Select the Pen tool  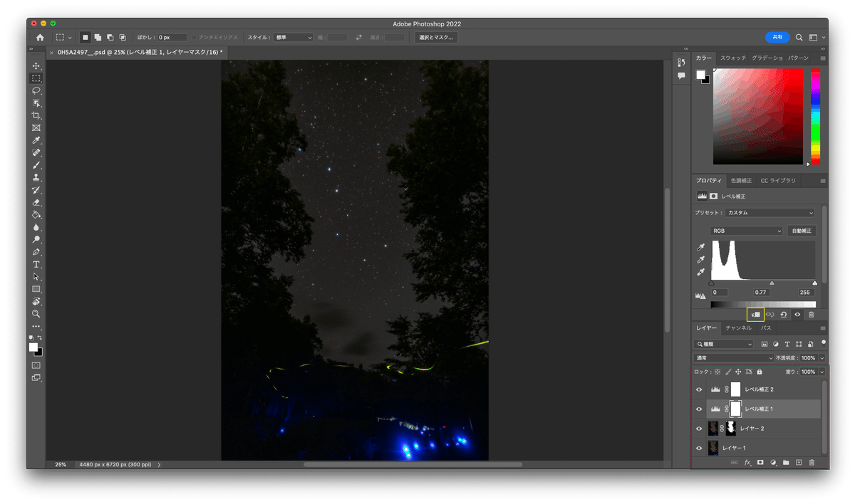pyautogui.click(x=36, y=252)
